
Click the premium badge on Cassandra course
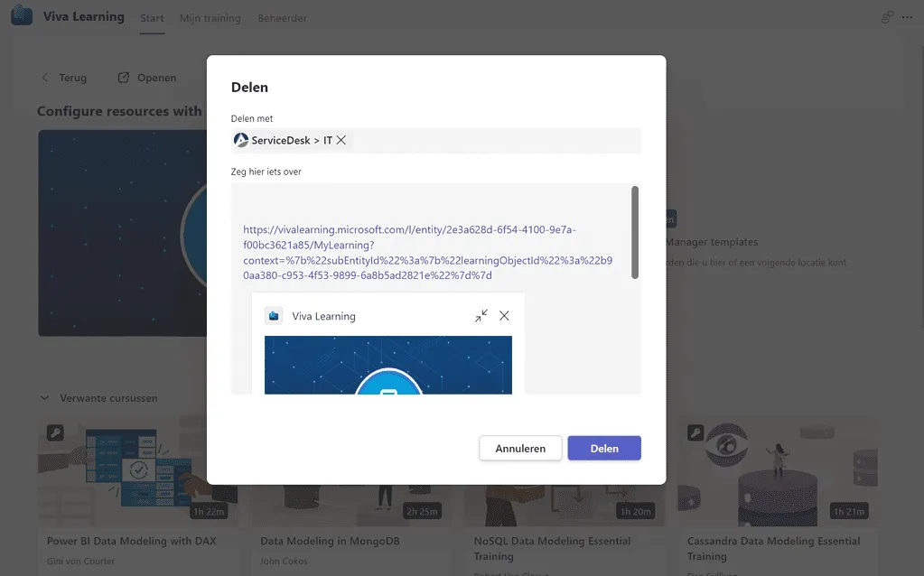(695, 432)
